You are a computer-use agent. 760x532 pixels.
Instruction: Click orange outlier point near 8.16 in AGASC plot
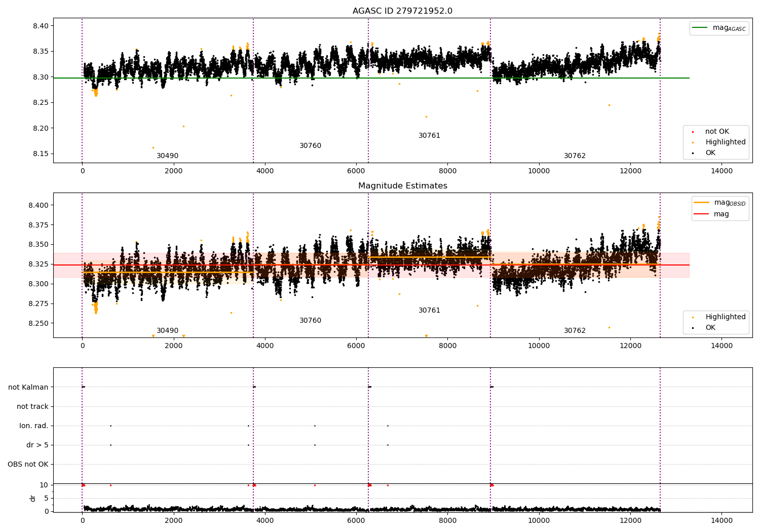click(x=153, y=148)
